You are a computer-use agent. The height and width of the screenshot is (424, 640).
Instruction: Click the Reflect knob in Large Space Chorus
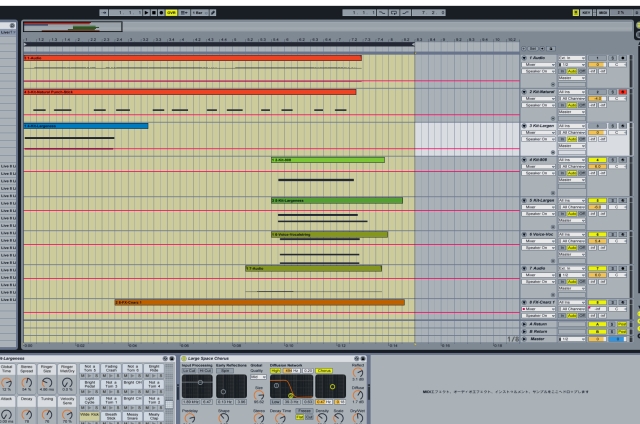[358, 373]
